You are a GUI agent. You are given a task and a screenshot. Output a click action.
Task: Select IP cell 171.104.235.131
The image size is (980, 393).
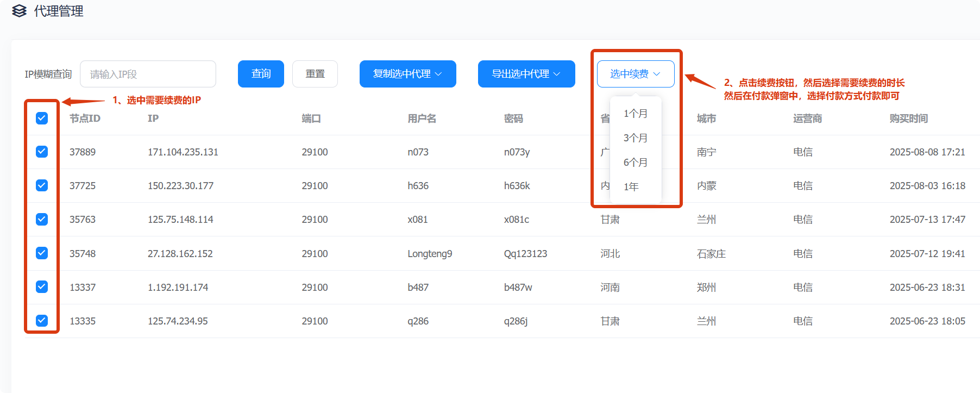click(183, 152)
